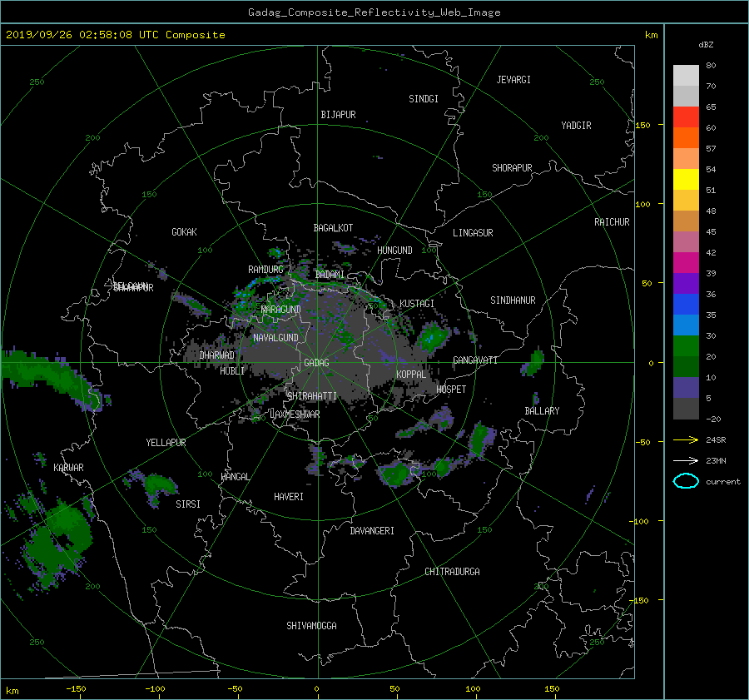This screenshot has height=700, width=749.
Task: Click the GADAG radar center label
Action: [x=316, y=363]
